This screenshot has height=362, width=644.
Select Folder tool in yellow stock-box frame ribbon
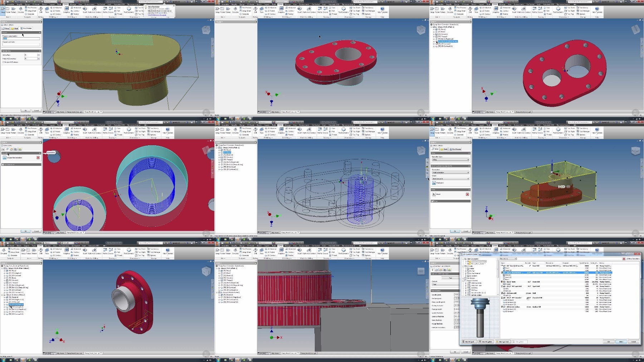pos(437,130)
